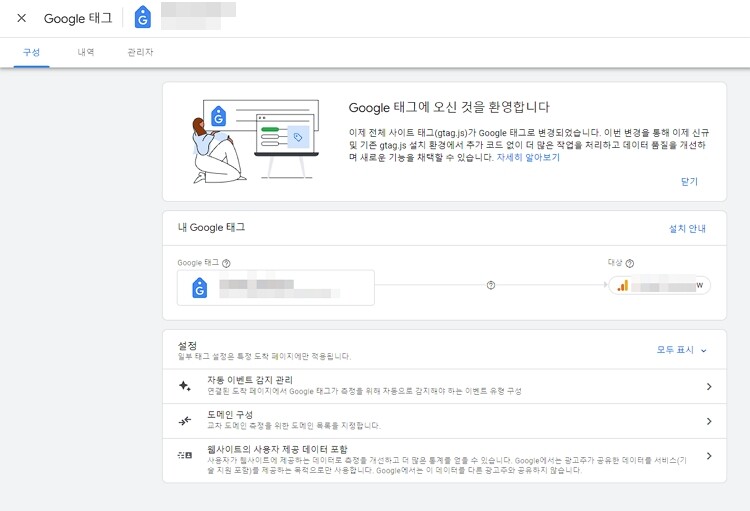Open the 내역 tab
The image size is (750, 511).
[86, 52]
